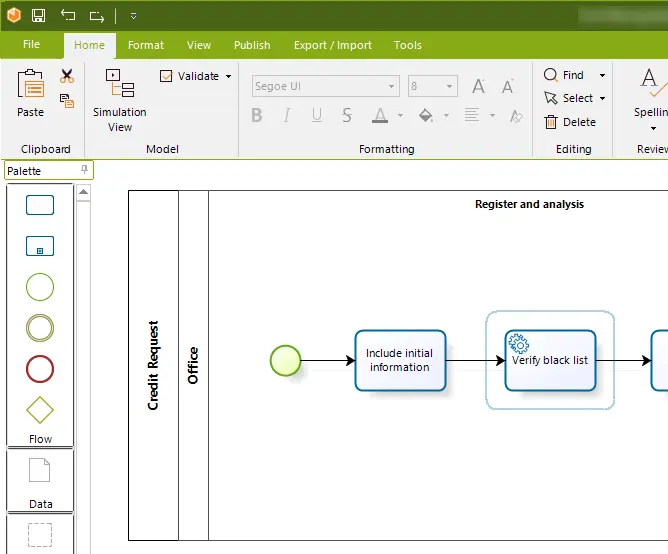Expand the fill color dropdown arrow
Image resolution: width=668 pixels, height=554 pixels.
pyautogui.click(x=446, y=115)
